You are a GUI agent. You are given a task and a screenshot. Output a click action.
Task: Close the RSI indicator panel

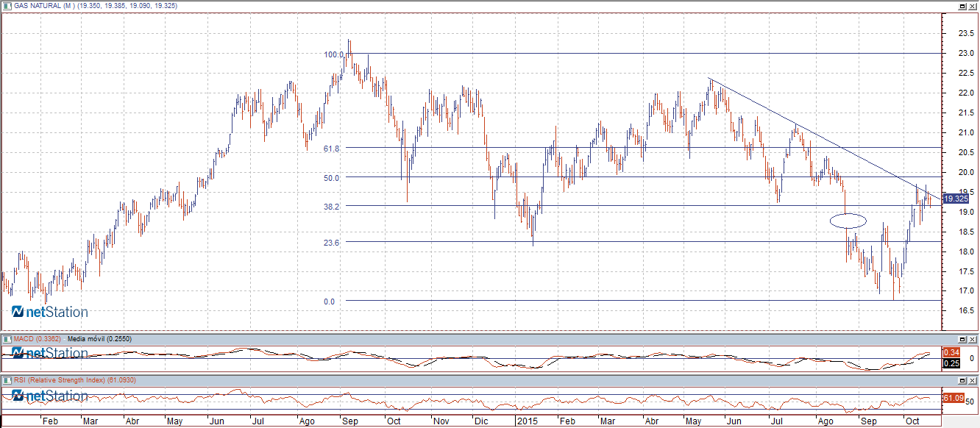[x=973, y=380]
